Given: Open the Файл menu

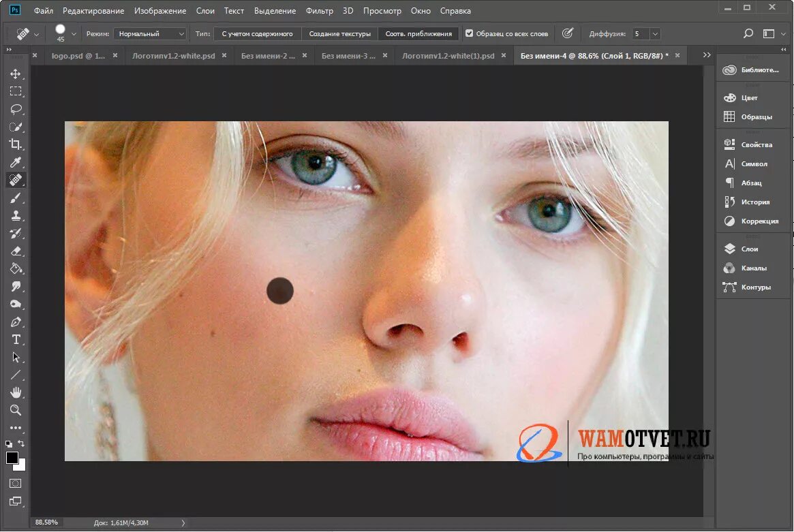Looking at the screenshot, I should tap(44, 11).
